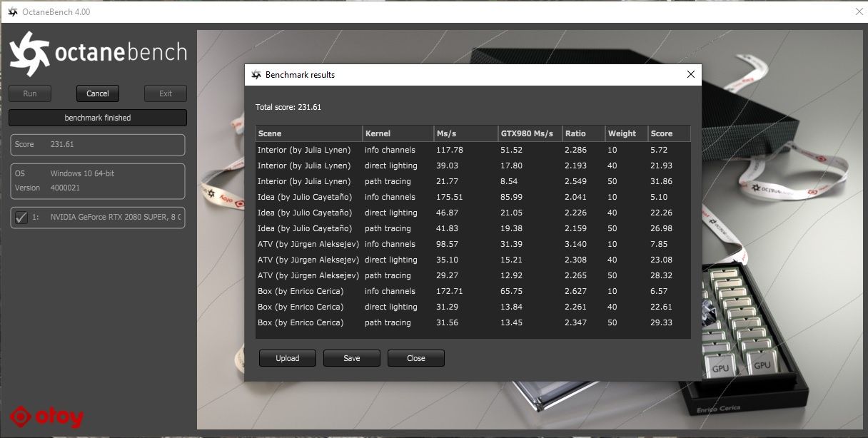Click the Ms/s column header
This screenshot has height=438, width=868.
pyautogui.click(x=466, y=133)
